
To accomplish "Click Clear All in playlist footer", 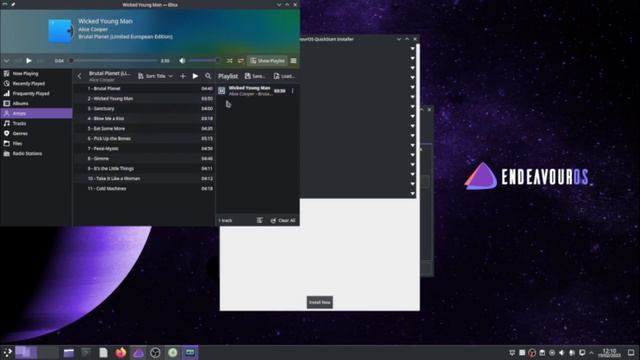I will click(283, 220).
